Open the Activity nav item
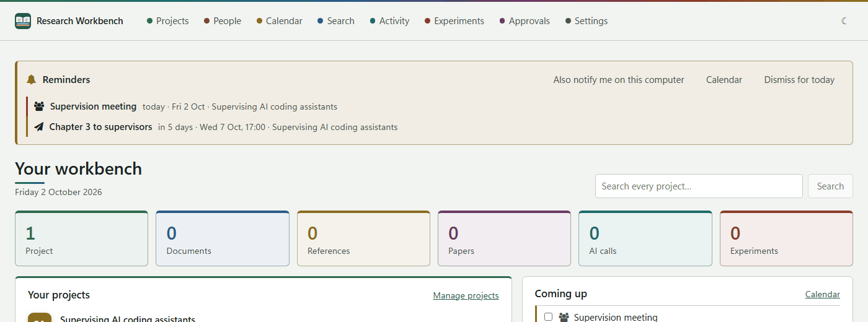The width and height of the screenshot is (868, 322). pos(389,21)
